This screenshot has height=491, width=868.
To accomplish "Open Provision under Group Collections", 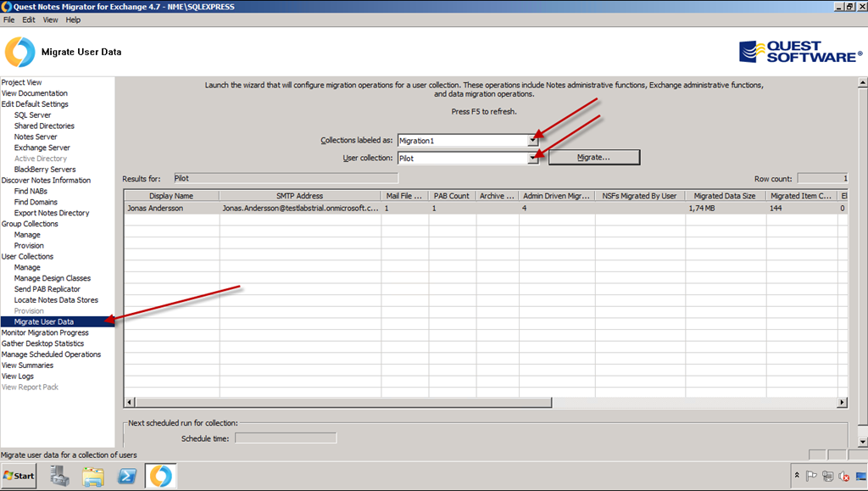I will pyautogui.click(x=29, y=246).
